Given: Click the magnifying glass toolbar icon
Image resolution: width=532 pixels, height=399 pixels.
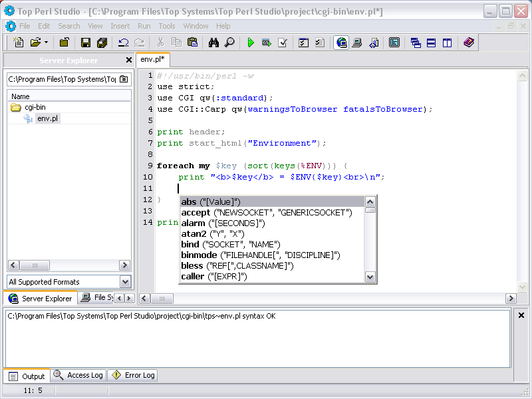Looking at the screenshot, I should [229, 43].
